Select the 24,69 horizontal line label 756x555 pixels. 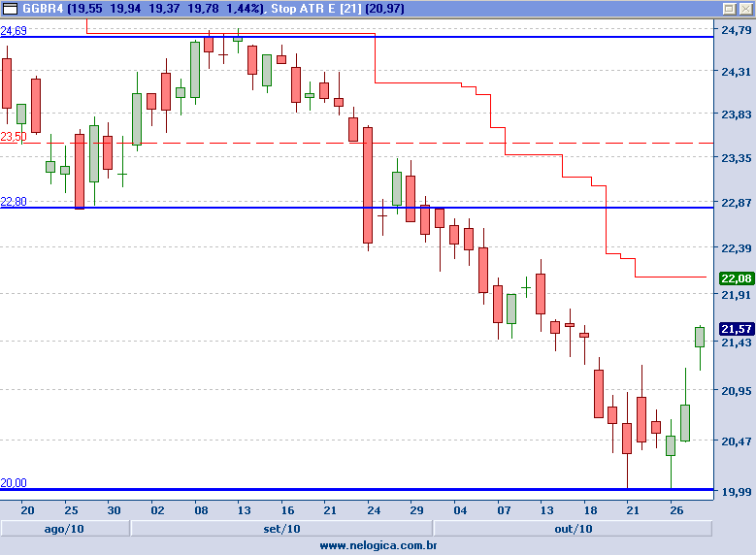(14, 31)
